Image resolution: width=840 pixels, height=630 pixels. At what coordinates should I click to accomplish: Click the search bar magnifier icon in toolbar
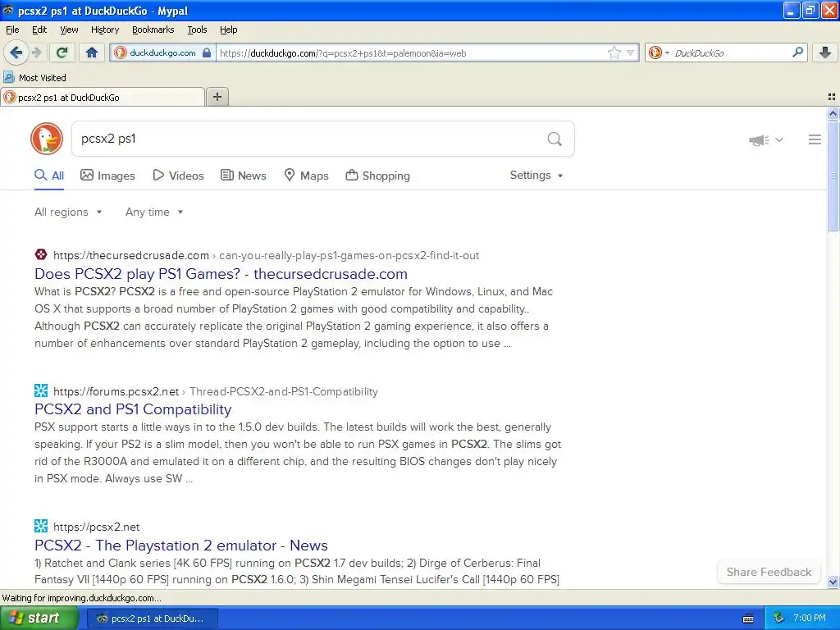(x=797, y=52)
